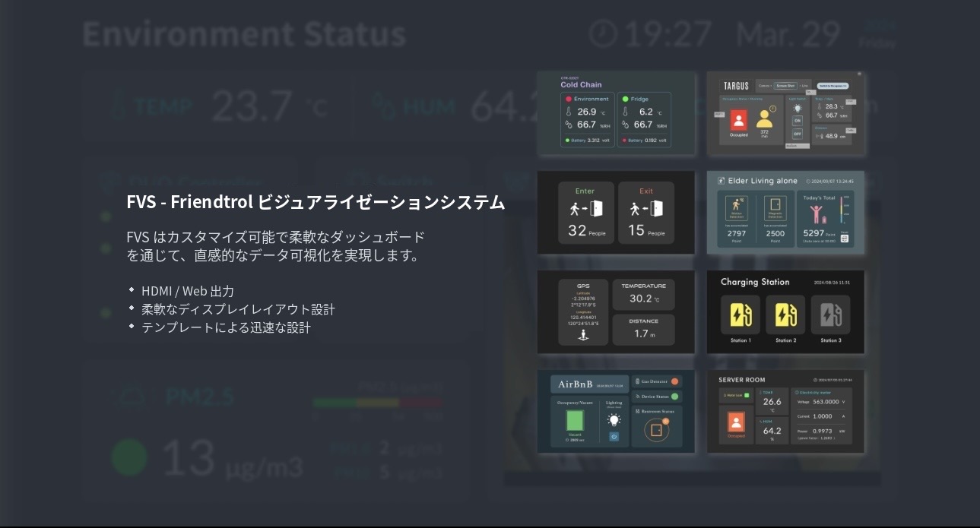Open the Cold Chain dashboard title

pyautogui.click(x=581, y=84)
